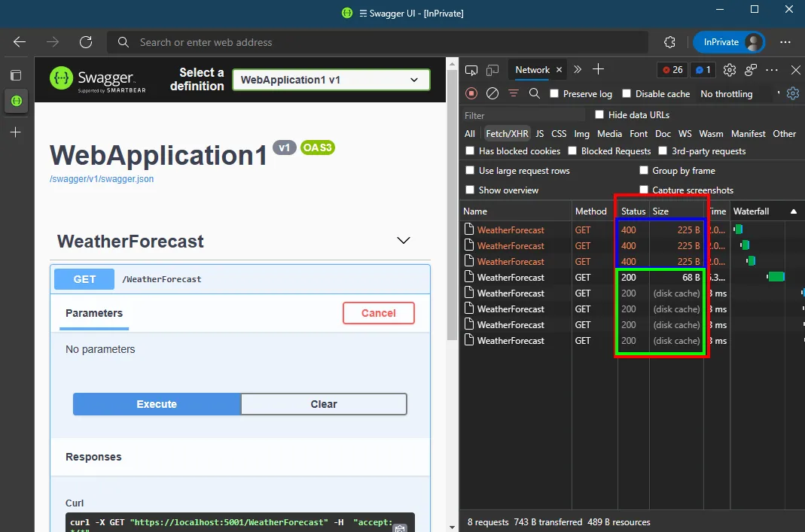Image resolution: width=805 pixels, height=532 pixels.
Task: Cancel the try-it-out mode
Action: click(x=378, y=313)
